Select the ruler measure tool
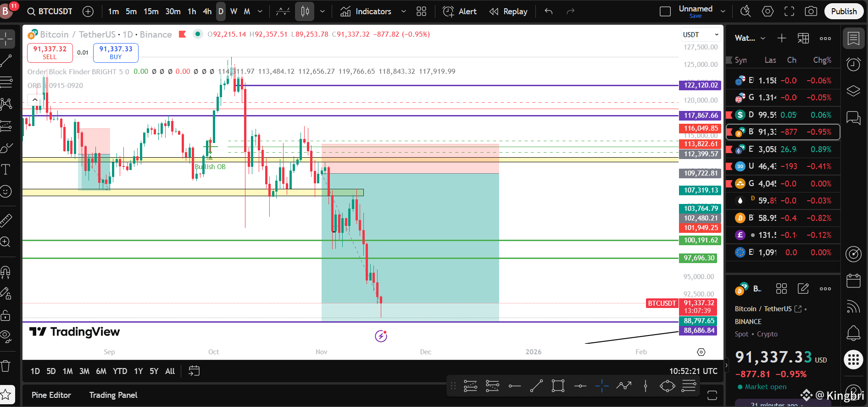This screenshot has height=407, width=868. (6, 220)
